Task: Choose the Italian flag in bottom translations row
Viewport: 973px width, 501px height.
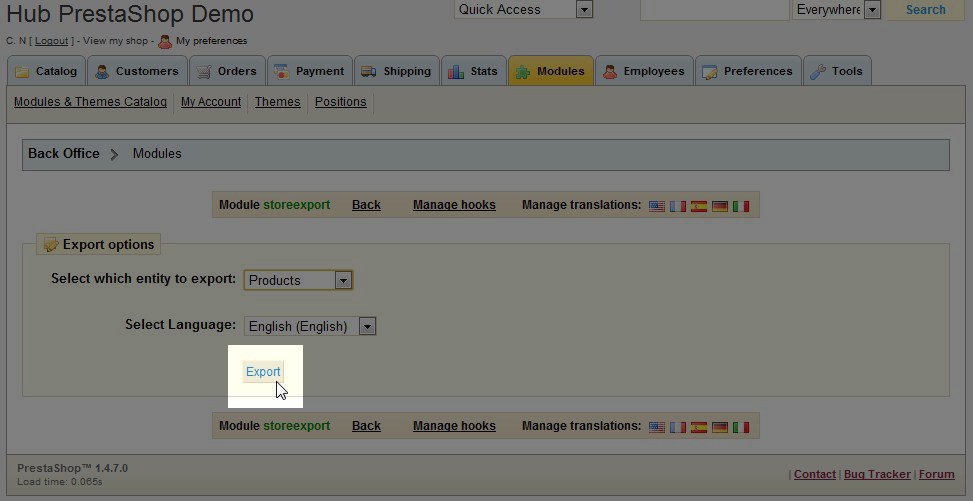Action: click(x=741, y=426)
